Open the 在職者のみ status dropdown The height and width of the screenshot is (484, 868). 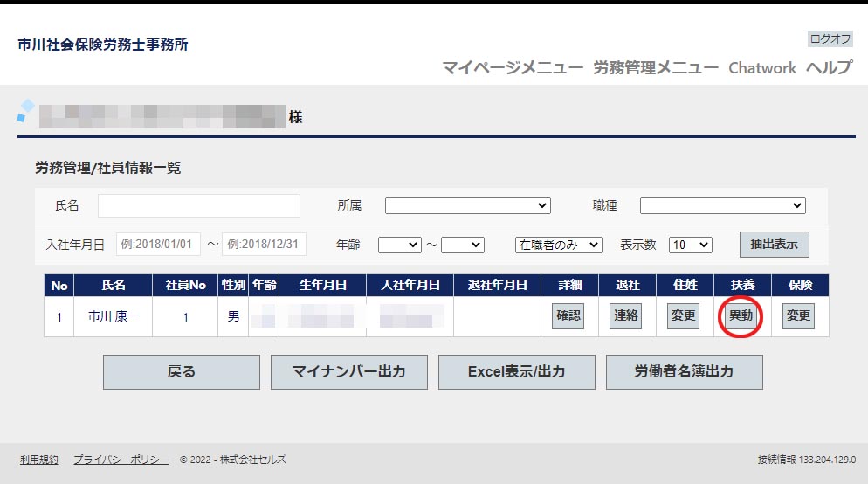558,245
